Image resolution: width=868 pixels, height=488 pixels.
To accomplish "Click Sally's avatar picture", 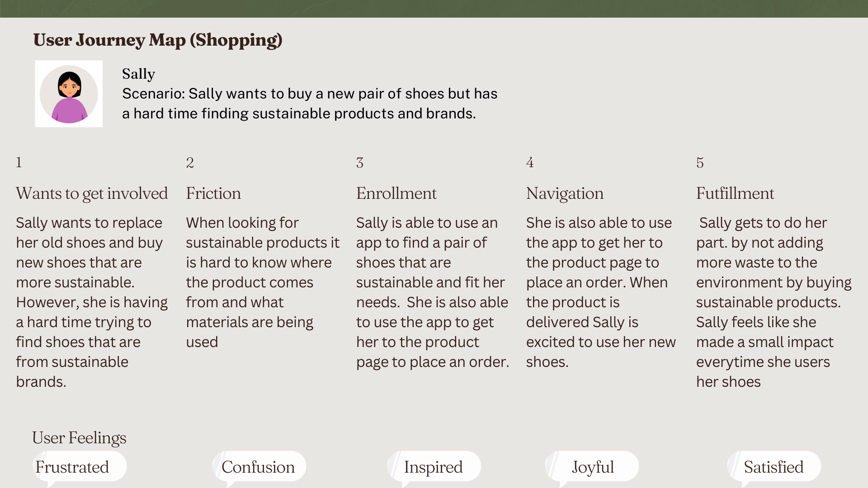I will pyautogui.click(x=69, y=94).
